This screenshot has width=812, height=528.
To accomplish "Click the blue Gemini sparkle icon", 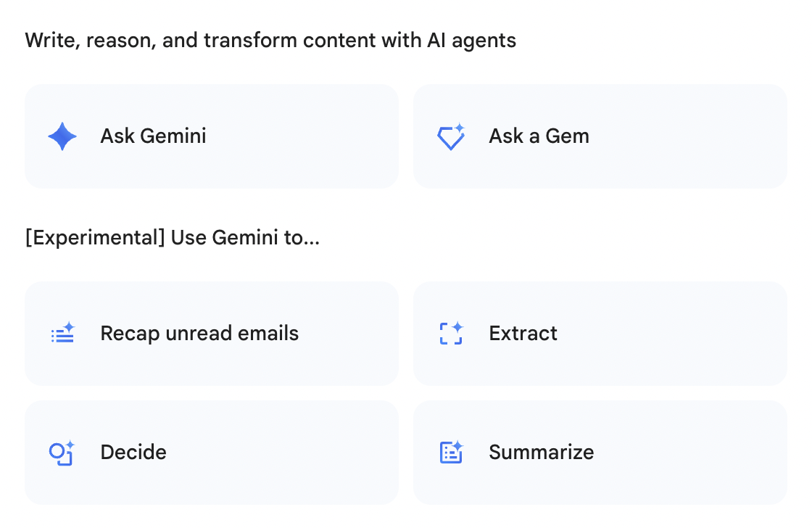I will coord(62,136).
